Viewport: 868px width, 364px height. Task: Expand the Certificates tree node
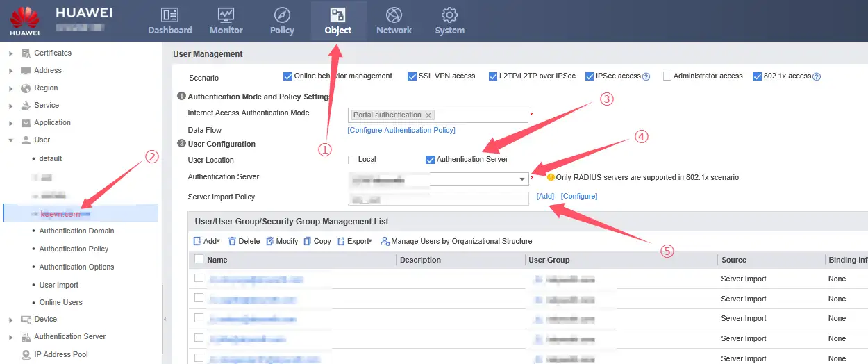click(10, 53)
